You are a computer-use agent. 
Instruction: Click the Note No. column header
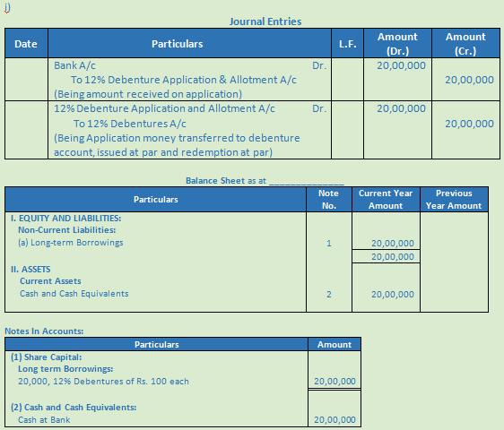[x=328, y=200]
